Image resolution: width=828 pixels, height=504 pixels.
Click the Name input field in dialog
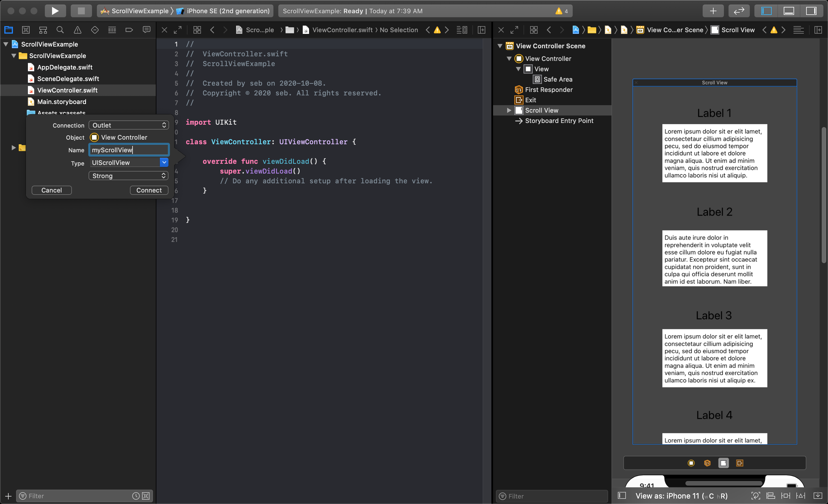point(128,150)
